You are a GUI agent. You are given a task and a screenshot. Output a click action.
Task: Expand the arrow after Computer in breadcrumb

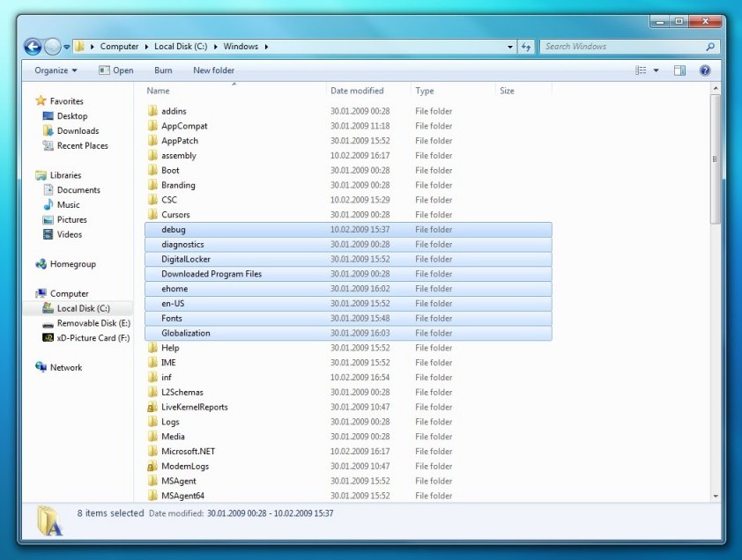(x=146, y=47)
